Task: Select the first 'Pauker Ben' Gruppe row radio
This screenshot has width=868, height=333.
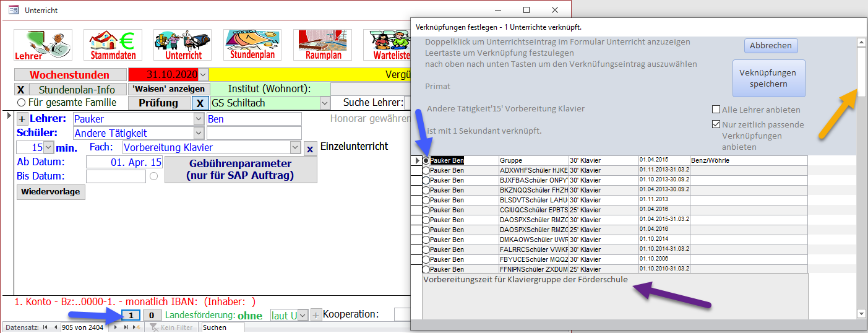Action: (426, 160)
